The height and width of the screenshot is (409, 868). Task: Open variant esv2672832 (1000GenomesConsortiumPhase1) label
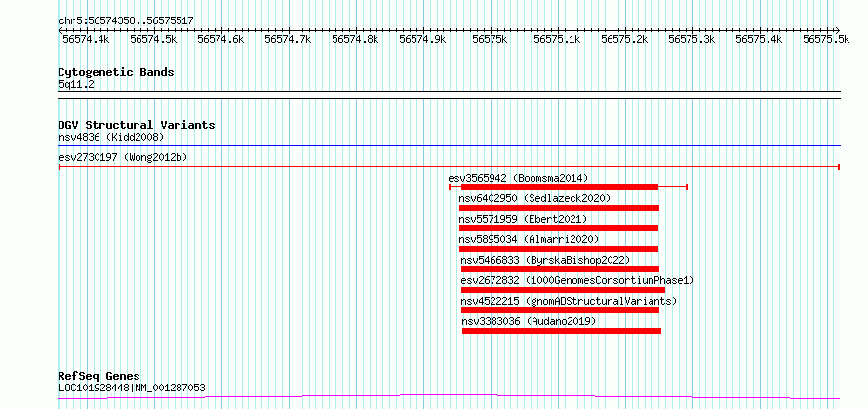[x=577, y=280]
